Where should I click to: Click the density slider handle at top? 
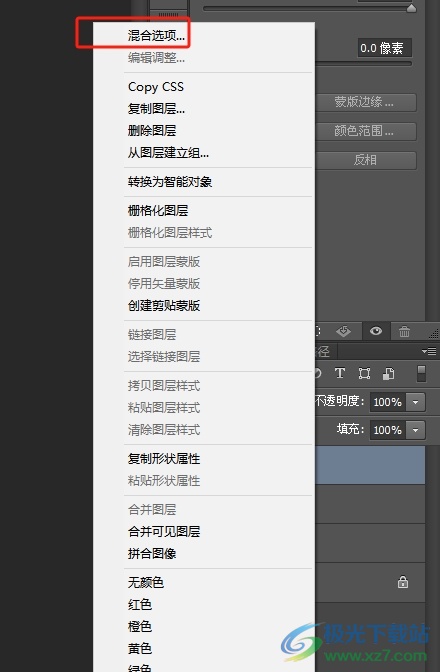pos(411,8)
